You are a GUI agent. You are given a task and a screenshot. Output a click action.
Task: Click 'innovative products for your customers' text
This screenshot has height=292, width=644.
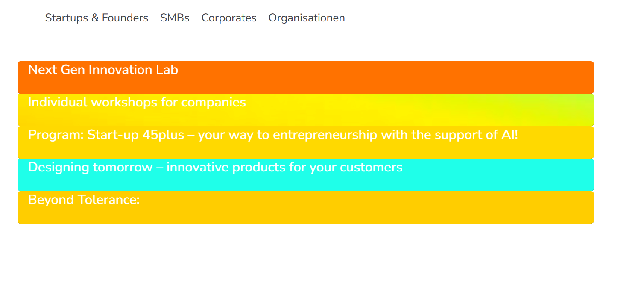click(284, 167)
